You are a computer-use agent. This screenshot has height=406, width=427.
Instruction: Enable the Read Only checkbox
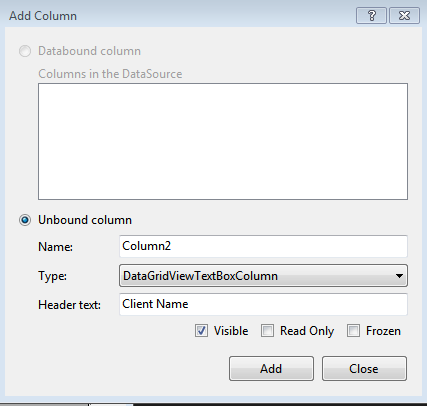pos(267,331)
